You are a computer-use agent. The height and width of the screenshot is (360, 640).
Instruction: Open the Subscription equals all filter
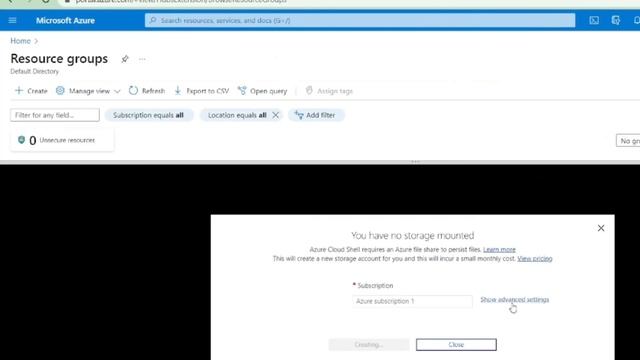pyautogui.click(x=149, y=115)
